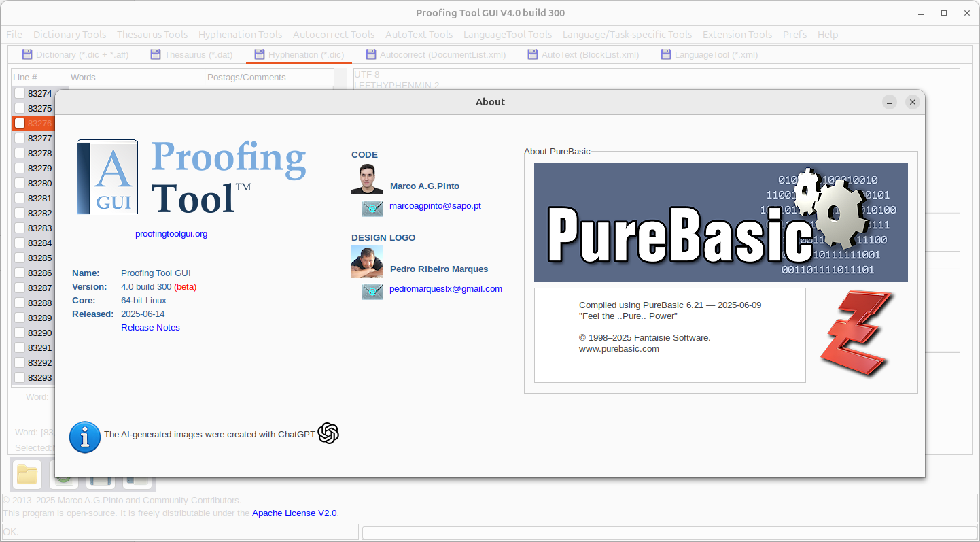Screen dimensions: 980x542
Task: Switch to the Hyphenation (*.dic) tab
Action: point(299,55)
